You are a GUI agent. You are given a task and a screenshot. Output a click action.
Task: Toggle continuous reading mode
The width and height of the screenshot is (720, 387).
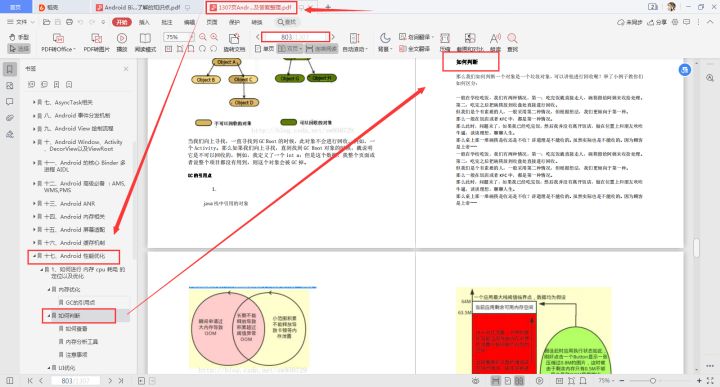[321, 48]
